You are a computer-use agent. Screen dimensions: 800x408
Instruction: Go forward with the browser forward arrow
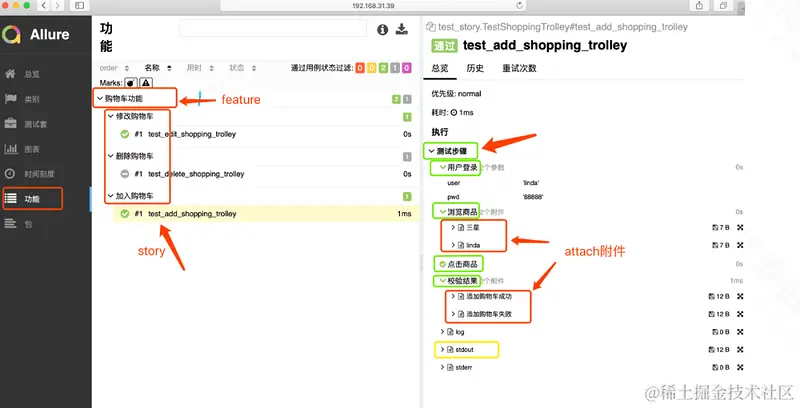pos(57,5)
